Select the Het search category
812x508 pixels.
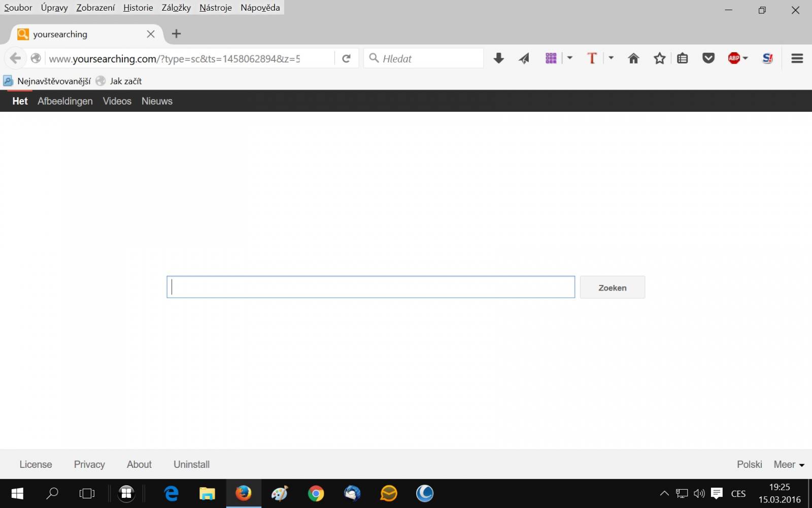[20, 101]
